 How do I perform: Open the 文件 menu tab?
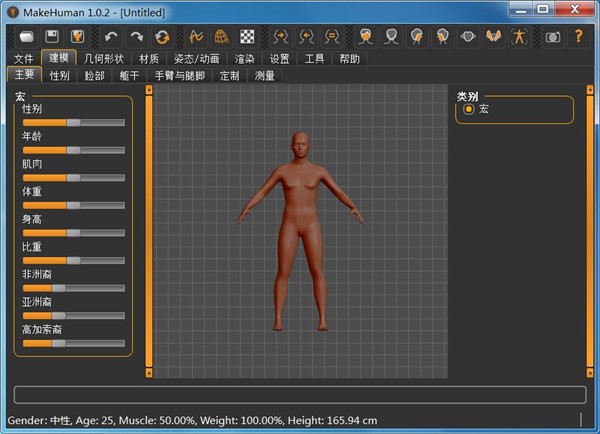click(x=24, y=59)
